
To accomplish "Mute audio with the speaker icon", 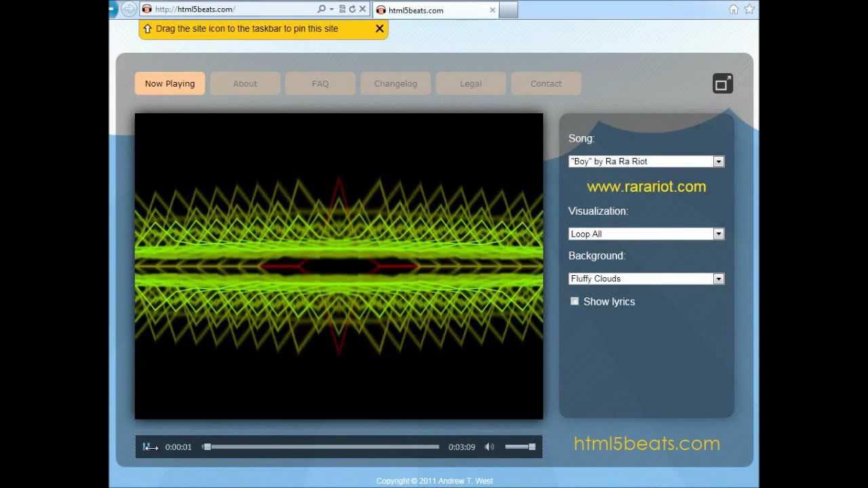I will [x=490, y=447].
